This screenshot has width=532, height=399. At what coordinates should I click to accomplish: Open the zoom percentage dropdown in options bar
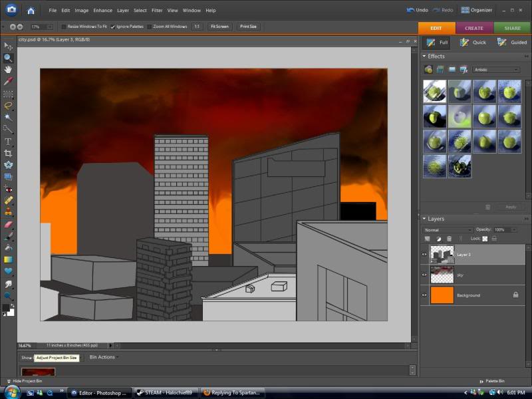click(50, 27)
